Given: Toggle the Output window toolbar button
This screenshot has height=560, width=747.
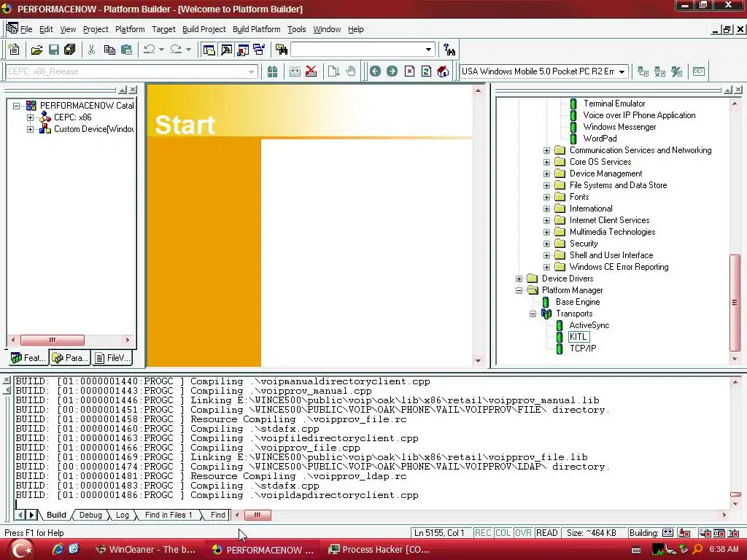Looking at the screenshot, I should pyautogui.click(x=226, y=50).
